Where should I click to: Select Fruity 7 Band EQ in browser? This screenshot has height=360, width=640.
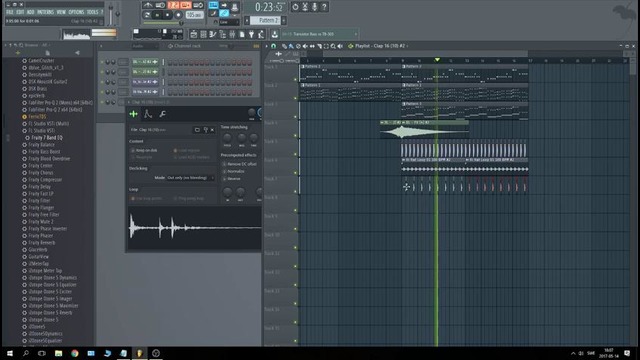[47, 138]
